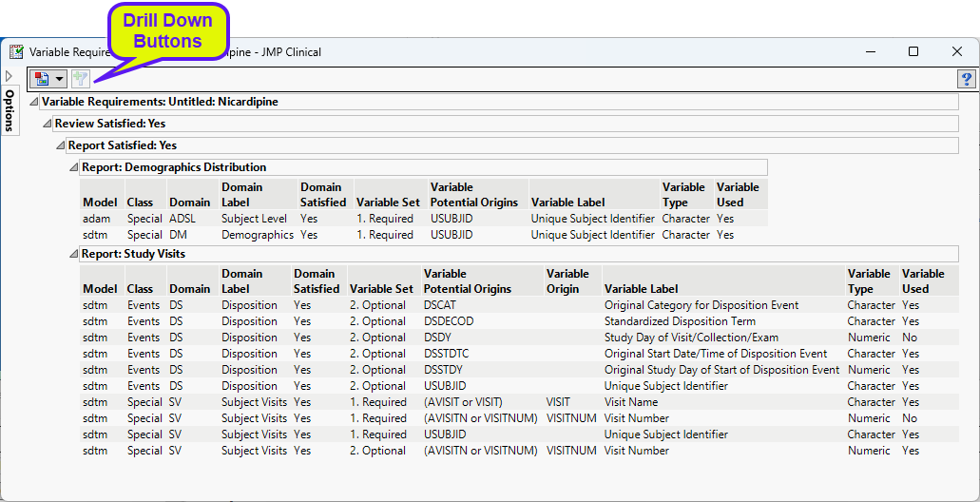Click Domain Satisfied header in Demographics table
Screen dimensions: 980x502
[323, 194]
